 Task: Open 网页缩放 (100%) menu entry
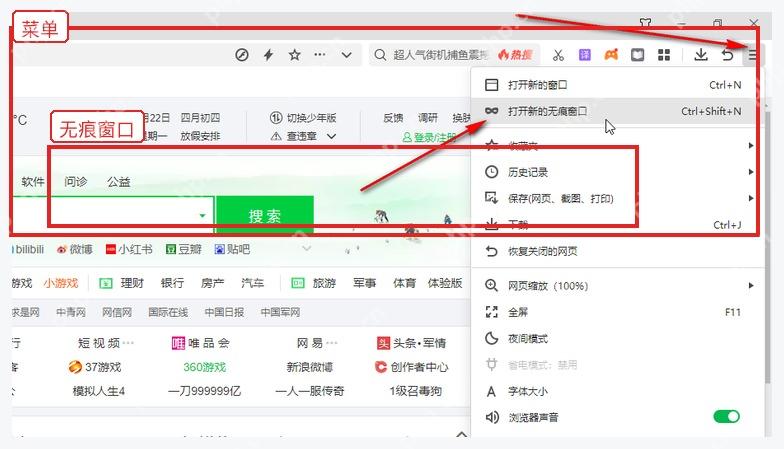(618, 286)
